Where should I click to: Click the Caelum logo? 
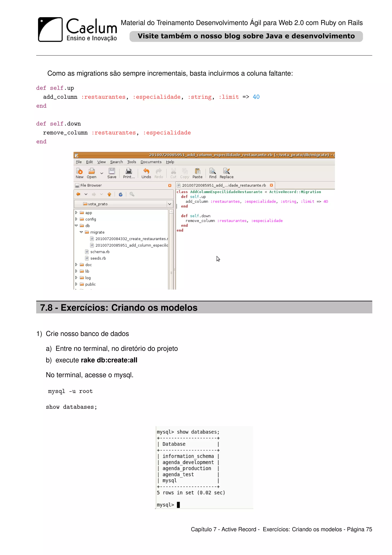click(x=78, y=30)
